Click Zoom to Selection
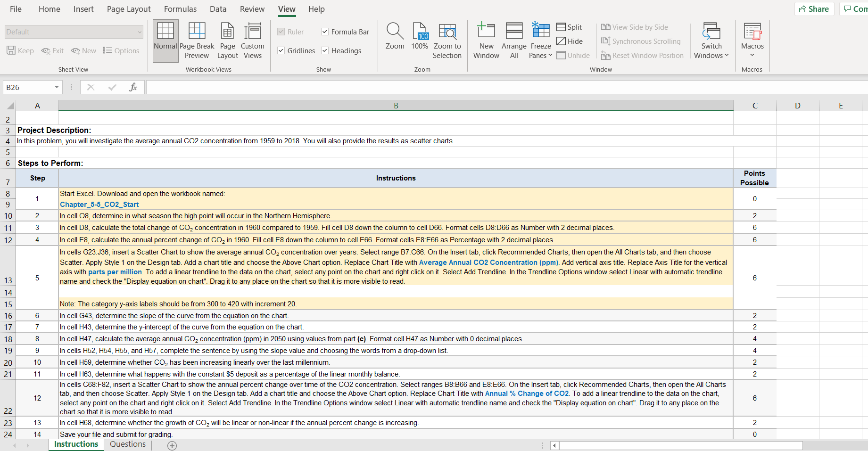 (447, 40)
